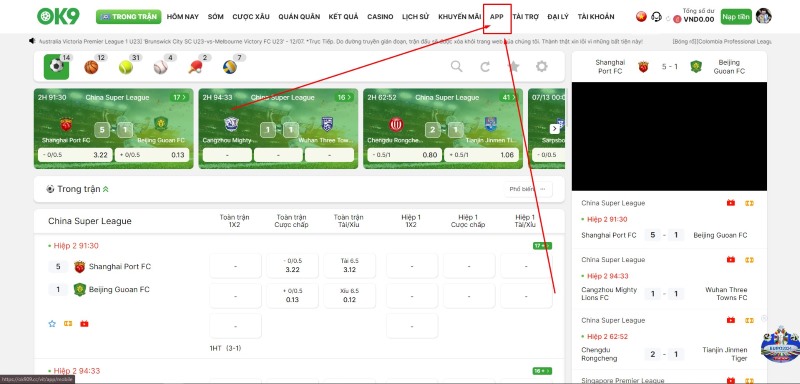This screenshot has width=800, height=384.
Task: Select the tennis sport icon
Action: click(126, 67)
